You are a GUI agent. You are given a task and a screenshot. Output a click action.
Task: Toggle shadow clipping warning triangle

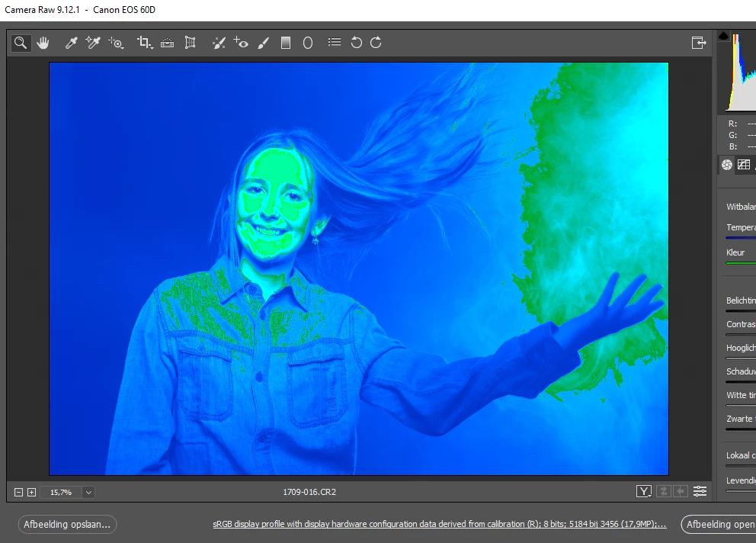pos(723,36)
